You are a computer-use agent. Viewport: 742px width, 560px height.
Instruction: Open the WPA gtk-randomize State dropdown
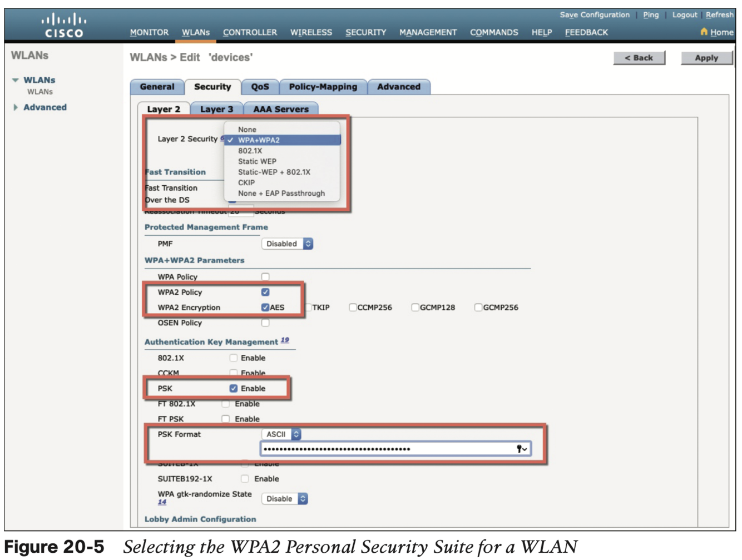tap(285, 499)
